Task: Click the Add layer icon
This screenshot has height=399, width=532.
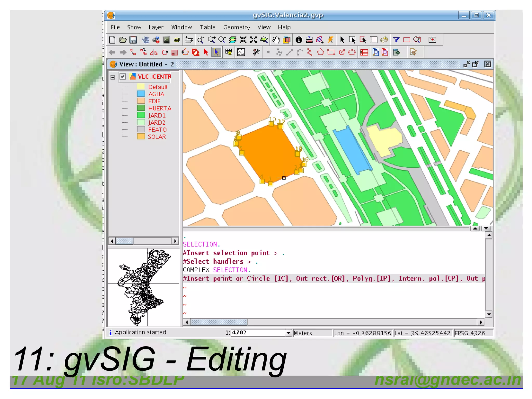Action: pyautogui.click(x=189, y=40)
